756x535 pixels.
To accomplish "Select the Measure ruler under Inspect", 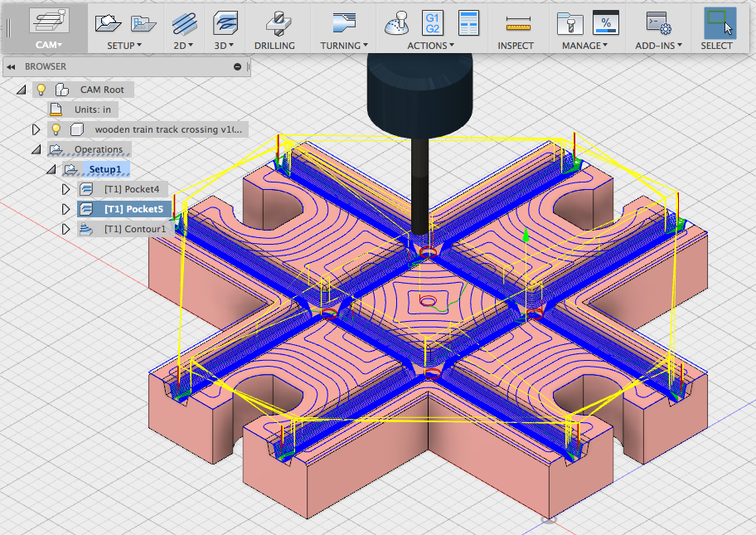I will point(518,23).
